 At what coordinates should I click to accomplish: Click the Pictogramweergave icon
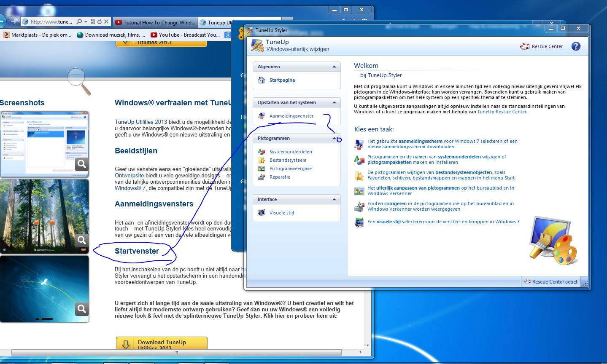tap(262, 169)
